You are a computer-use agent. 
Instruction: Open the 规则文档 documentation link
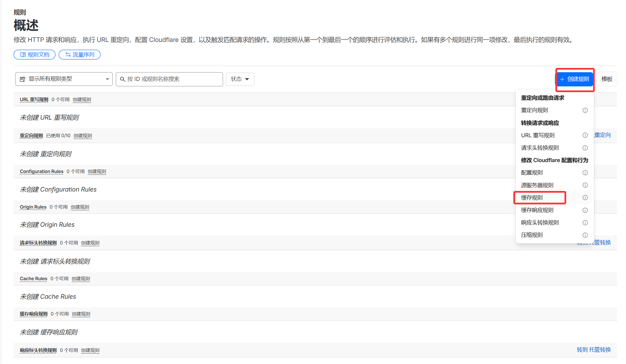(x=35, y=55)
